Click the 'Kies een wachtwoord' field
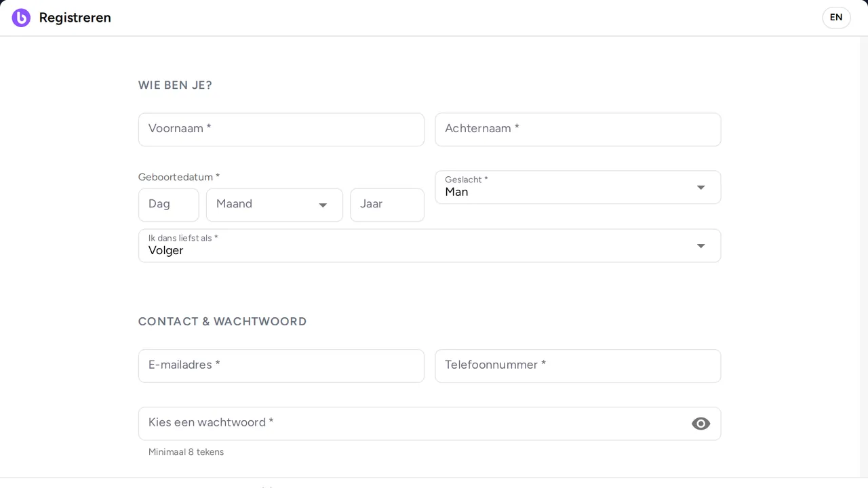Viewport: 868px width, 488px height. pyautogui.click(x=429, y=424)
